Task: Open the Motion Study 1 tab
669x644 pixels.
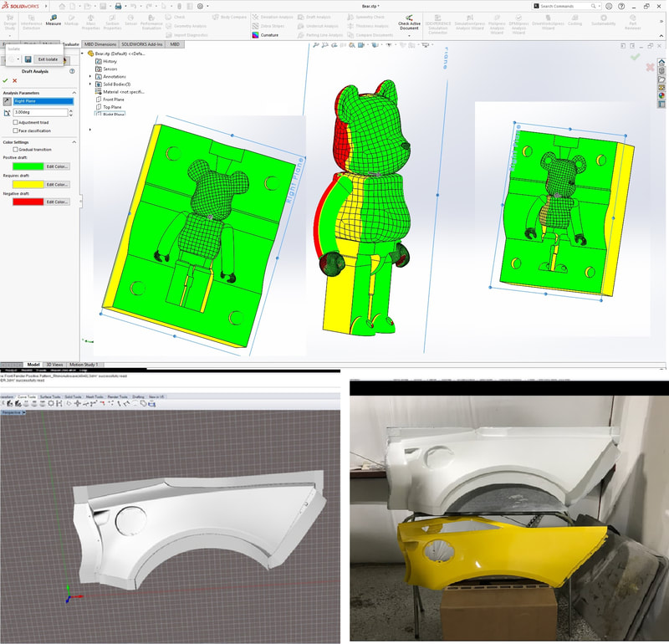Action: 83,365
